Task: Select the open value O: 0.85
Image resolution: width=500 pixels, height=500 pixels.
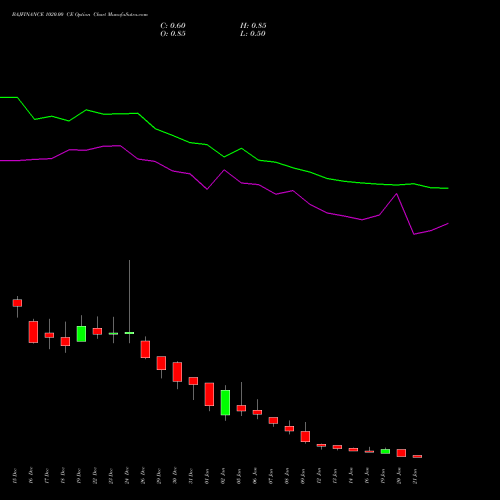Action: 173,34
